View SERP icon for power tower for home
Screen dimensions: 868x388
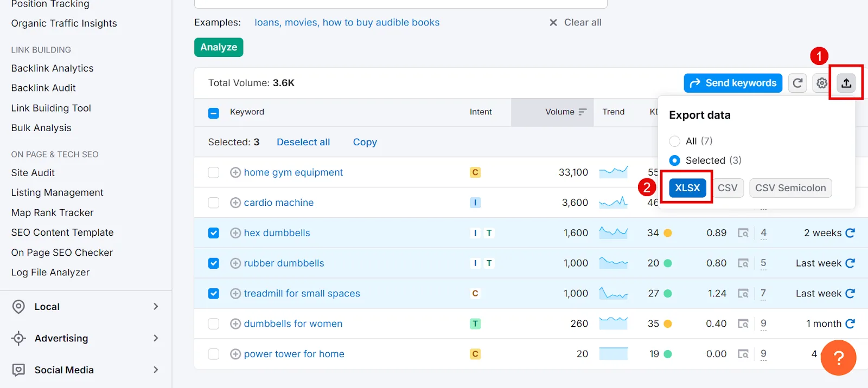[743, 354]
